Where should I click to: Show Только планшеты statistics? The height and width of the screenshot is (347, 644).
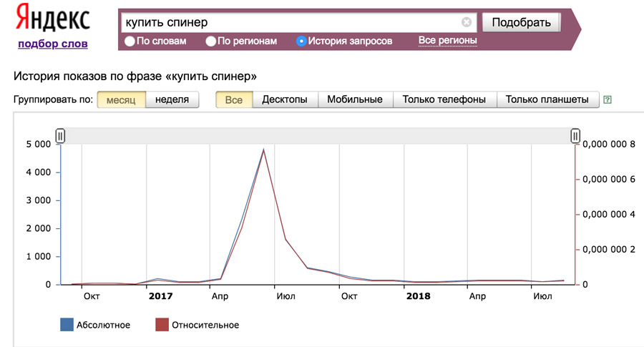(x=547, y=99)
